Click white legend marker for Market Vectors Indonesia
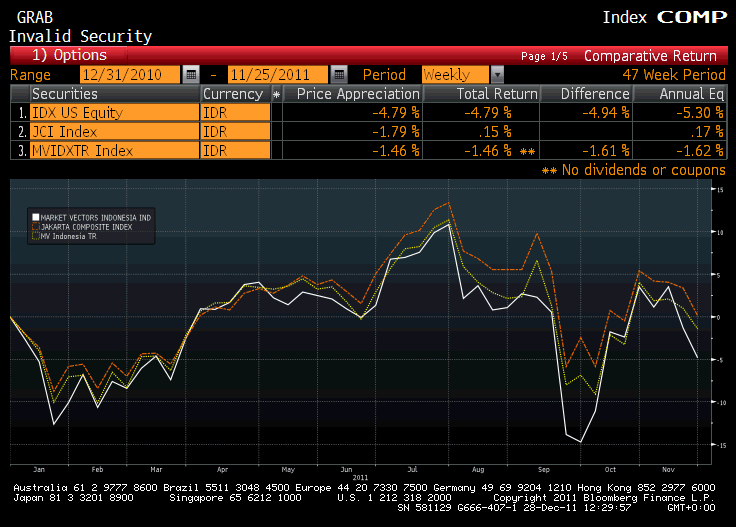Image resolution: width=736 pixels, height=527 pixels. (x=35, y=217)
